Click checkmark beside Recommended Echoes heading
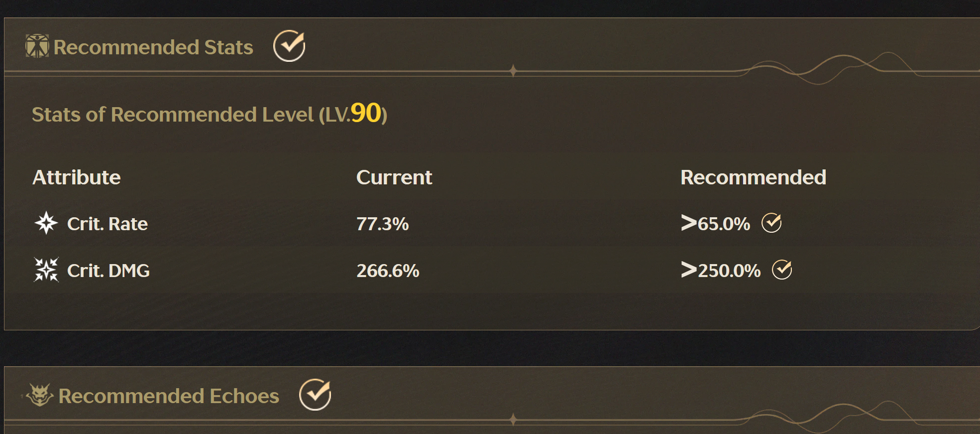This screenshot has width=980, height=434. pos(315,395)
